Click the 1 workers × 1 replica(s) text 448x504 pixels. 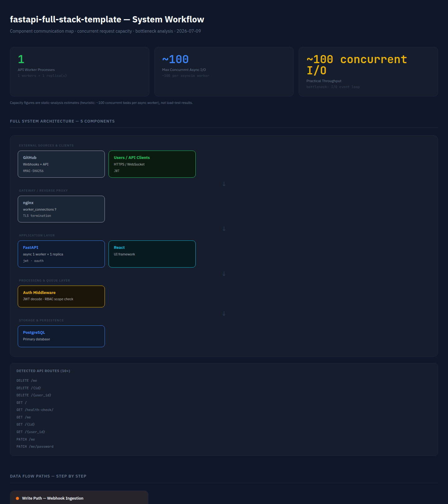[x=42, y=76]
